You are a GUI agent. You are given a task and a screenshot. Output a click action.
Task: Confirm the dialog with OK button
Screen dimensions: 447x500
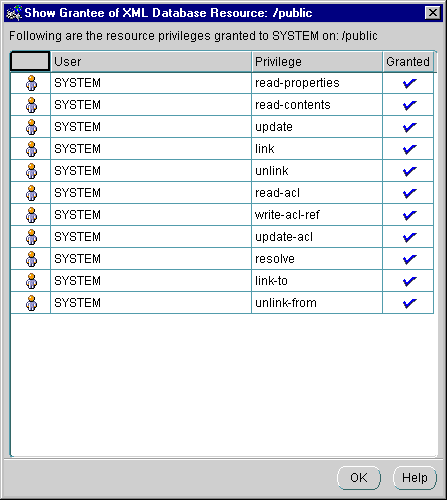[359, 478]
